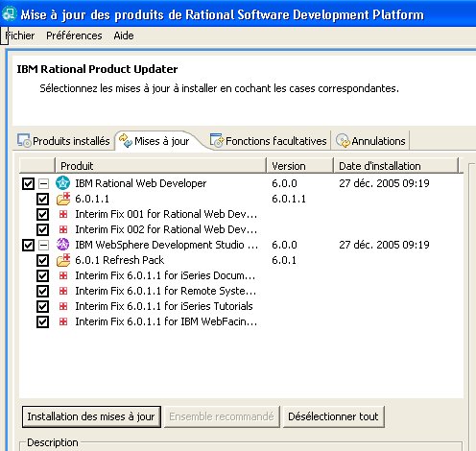Select Interim Fix 002 for Rational Web Dev... row
The height and width of the screenshot is (451, 476).
pos(166,229)
